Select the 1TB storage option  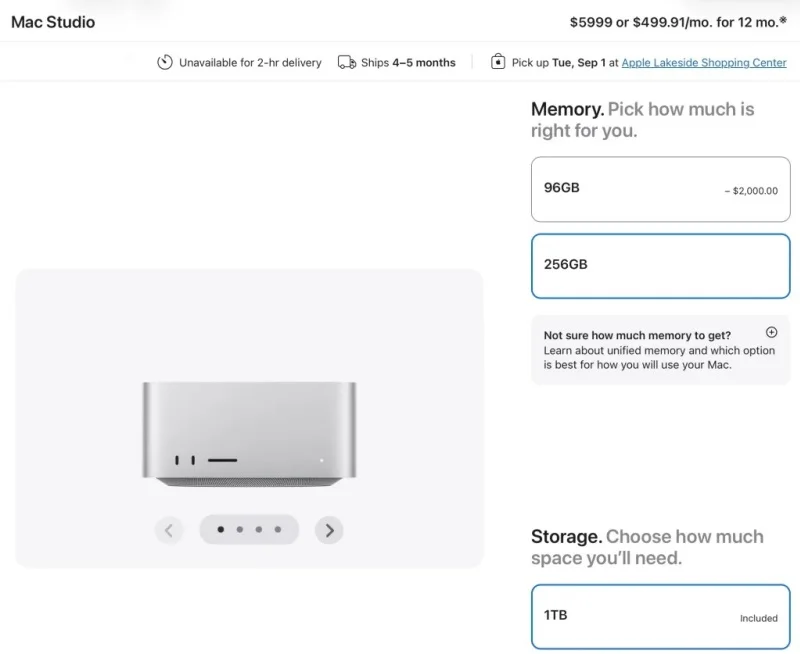[x=660, y=616]
